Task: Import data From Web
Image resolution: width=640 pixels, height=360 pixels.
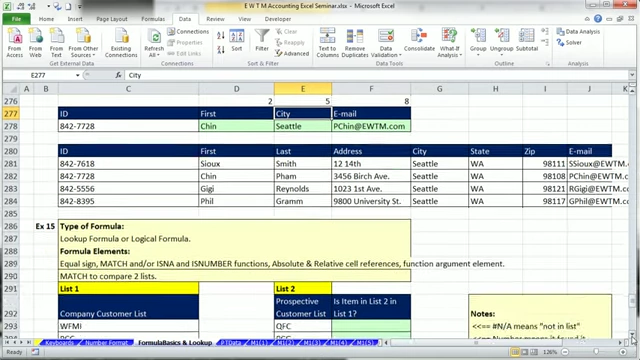Action: (x=36, y=42)
